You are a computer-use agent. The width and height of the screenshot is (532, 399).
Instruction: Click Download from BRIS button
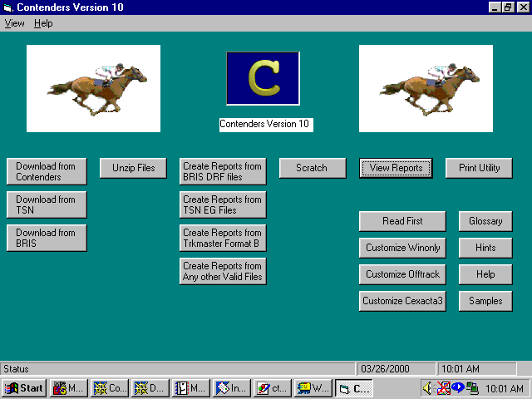(47, 238)
